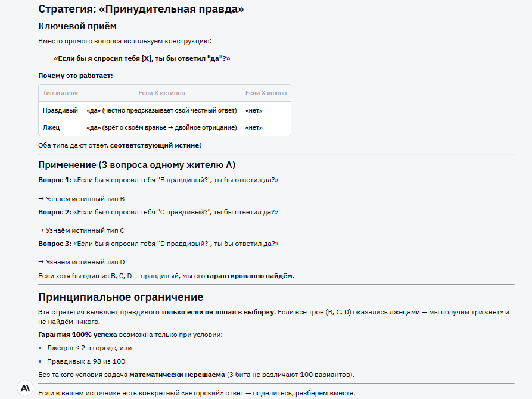Click the bullet «Правдивых ≥ 98 из 100»
532x399 pixels.
pos(86,361)
